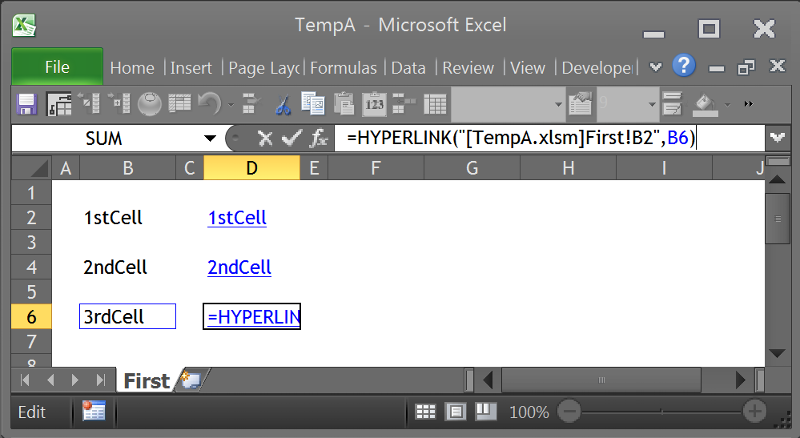Click the Insert Function fx icon
800x438 pixels.
[319, 138]
